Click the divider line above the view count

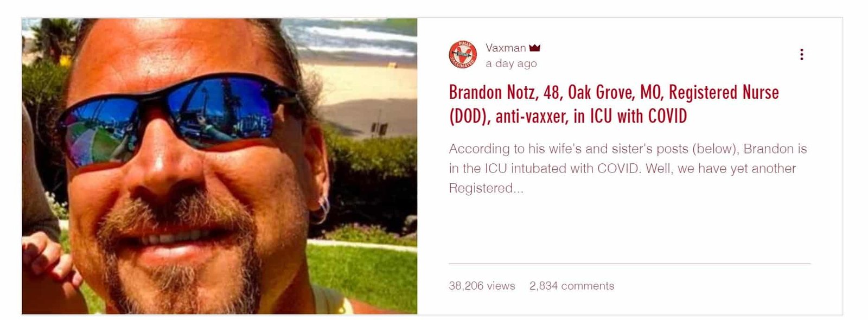coord(629,264)
